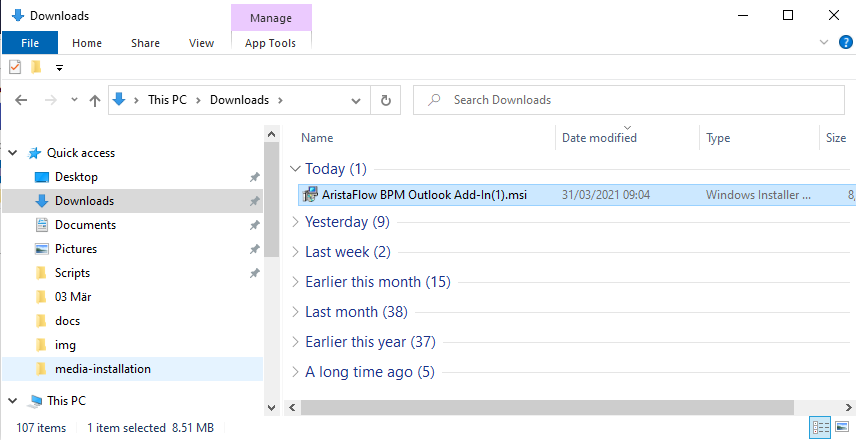
Task: Open Documents in Quick access
Action: coord(85,225)
